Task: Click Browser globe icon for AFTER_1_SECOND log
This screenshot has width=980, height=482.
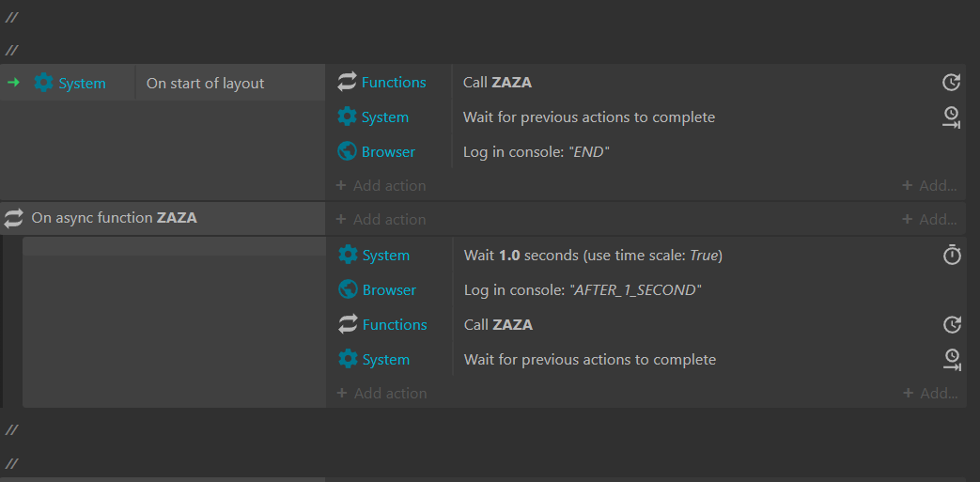Action: (348, 290)
